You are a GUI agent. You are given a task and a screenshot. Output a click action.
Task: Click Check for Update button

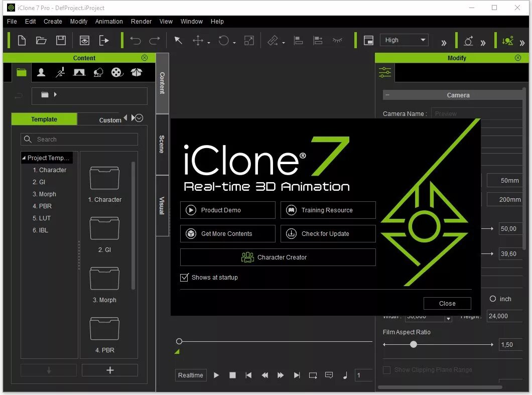pyautogui.click(x=328, y=233)
